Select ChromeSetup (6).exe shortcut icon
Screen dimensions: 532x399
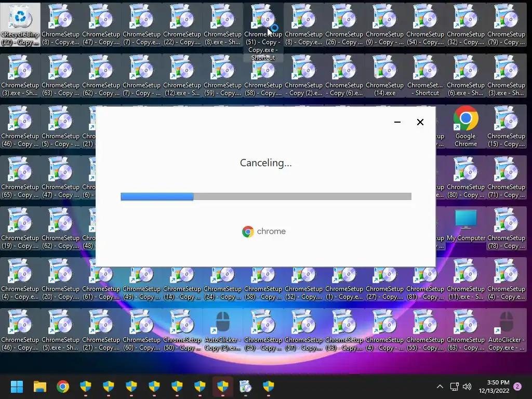465,75
